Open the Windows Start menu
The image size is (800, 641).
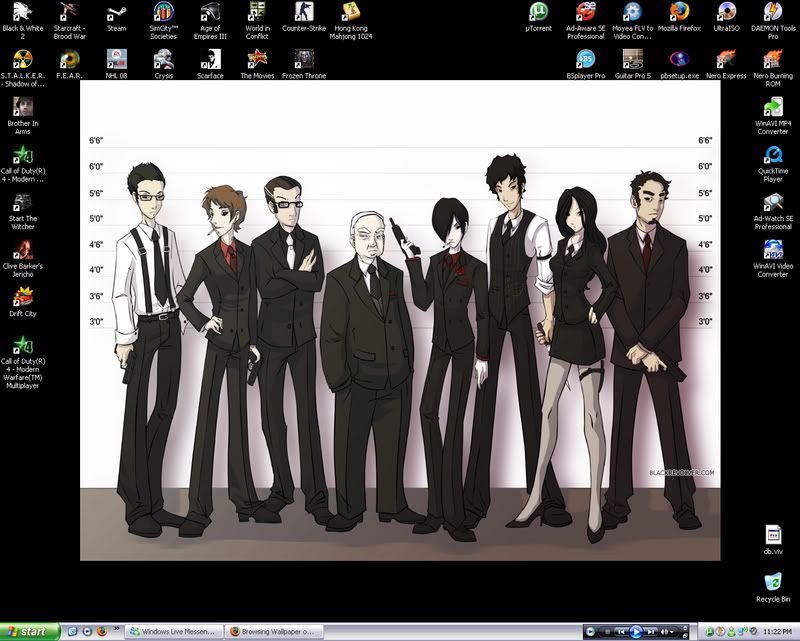point(30,631)
